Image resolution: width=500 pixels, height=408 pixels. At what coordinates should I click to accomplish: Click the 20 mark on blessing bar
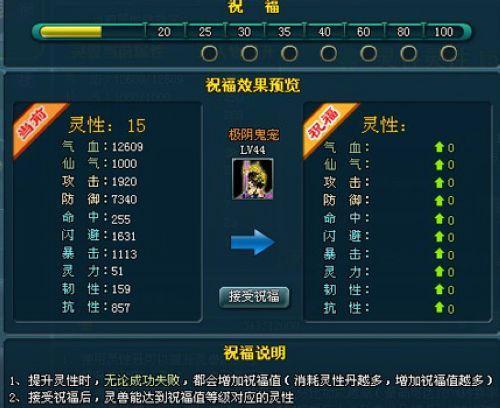pyautogui.click(x=164, y=32)
